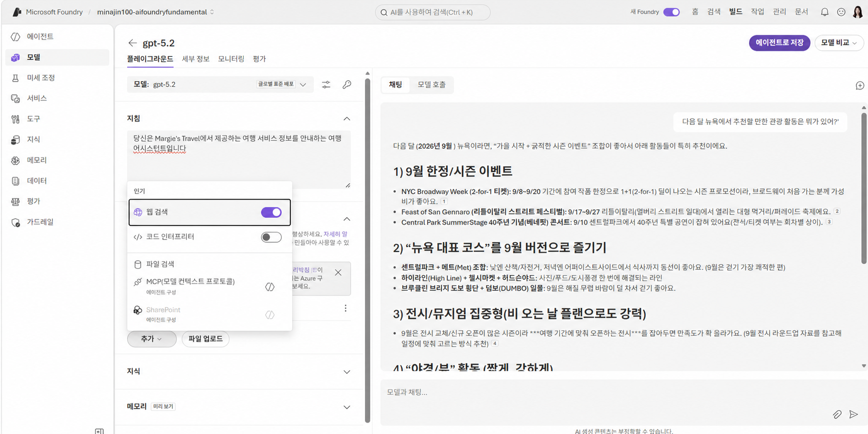Click the feedback smiley icon

(841, 12)
